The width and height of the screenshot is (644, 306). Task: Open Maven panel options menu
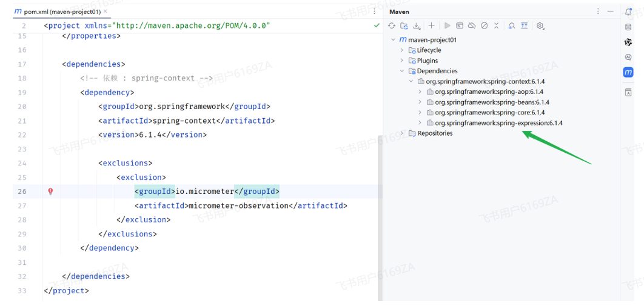[x=598, y=12]
